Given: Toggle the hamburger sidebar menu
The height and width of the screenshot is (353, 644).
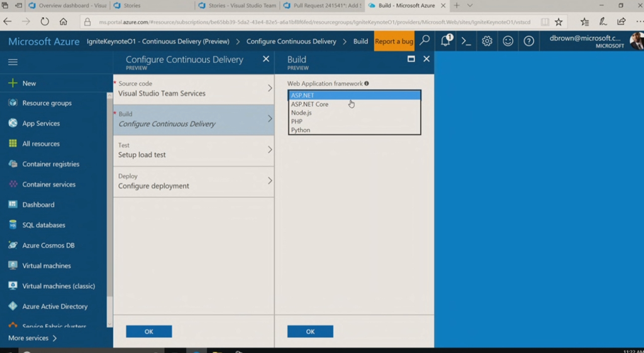Looking at the screenshot, I should (x=13, y=62).
